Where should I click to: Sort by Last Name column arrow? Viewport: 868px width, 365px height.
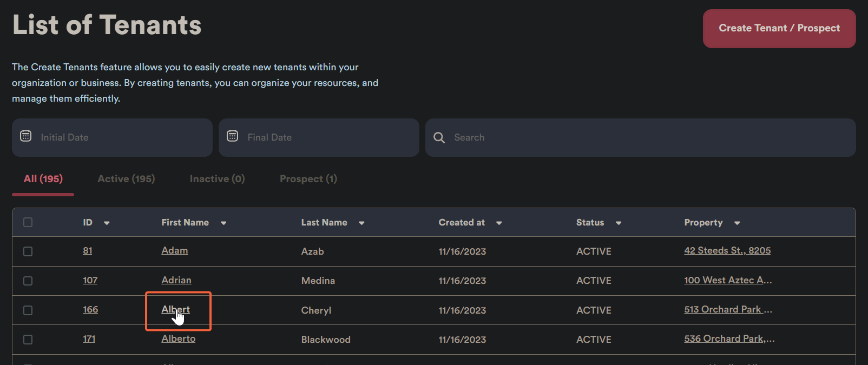click(x=361, y=223)
